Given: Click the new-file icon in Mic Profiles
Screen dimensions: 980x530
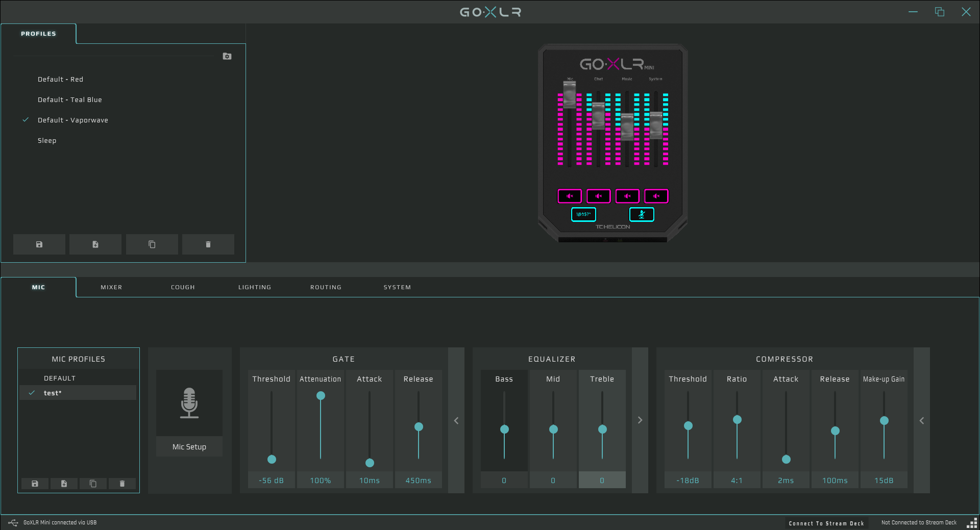Looking at the screenshot, I should click(x=64, y=484).
